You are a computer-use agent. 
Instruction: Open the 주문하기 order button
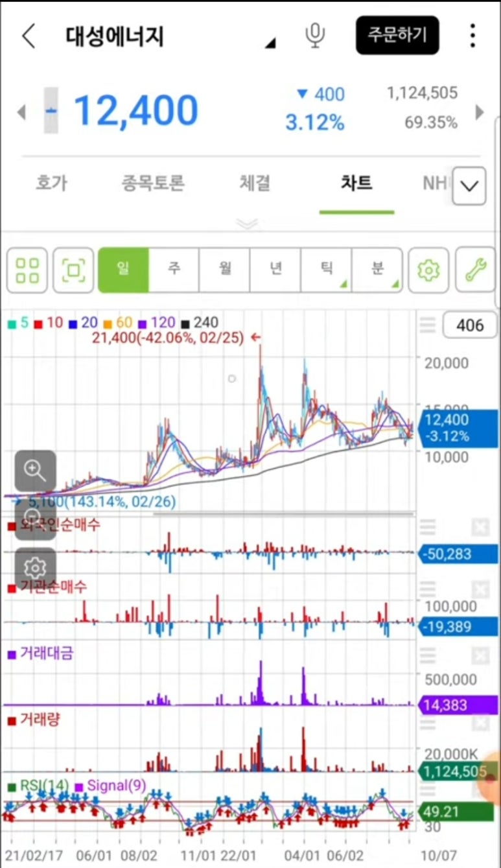(x=397, y=35)
